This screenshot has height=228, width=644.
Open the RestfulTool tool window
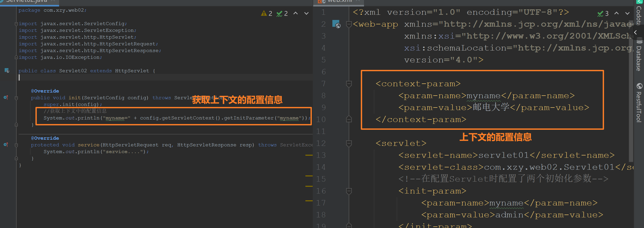pyautogui.click(x=639, y=103)
